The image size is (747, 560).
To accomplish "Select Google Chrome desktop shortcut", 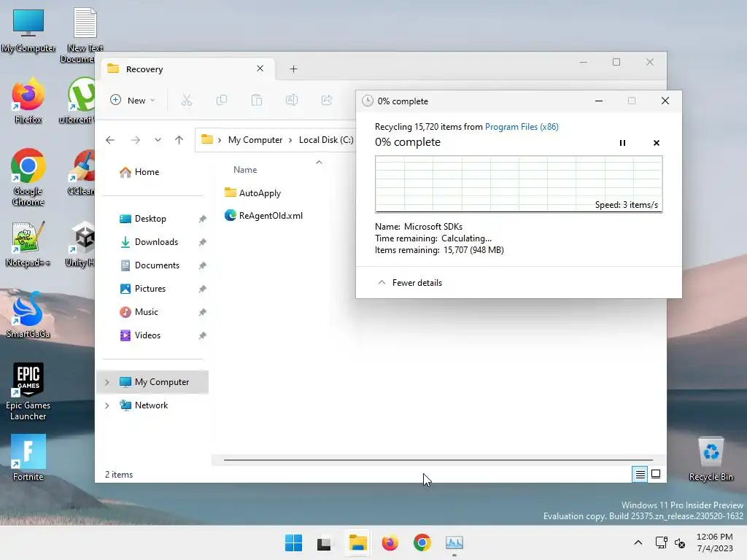I will pos(28,177).
